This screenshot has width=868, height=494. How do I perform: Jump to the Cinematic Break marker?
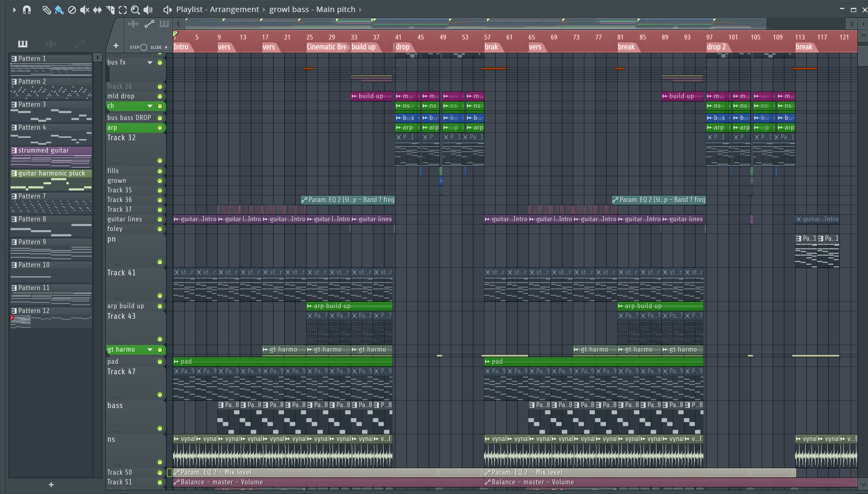click(328, 47)
